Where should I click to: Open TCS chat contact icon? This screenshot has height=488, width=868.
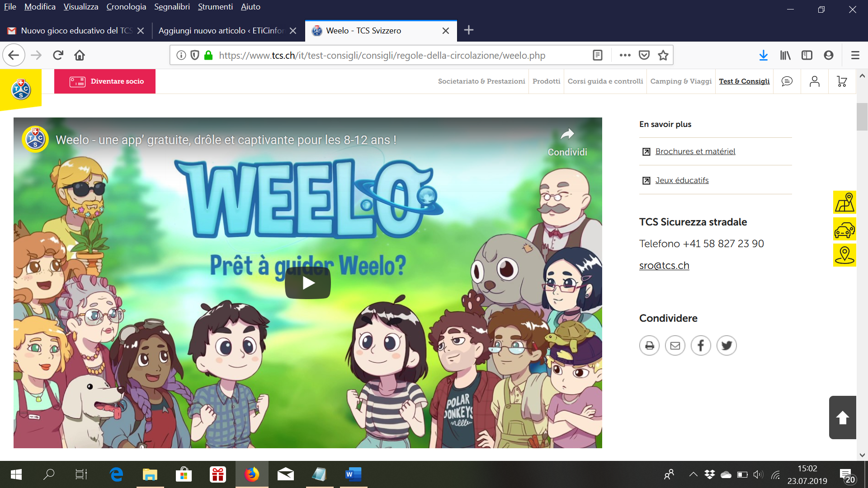(x=787, y=81)
